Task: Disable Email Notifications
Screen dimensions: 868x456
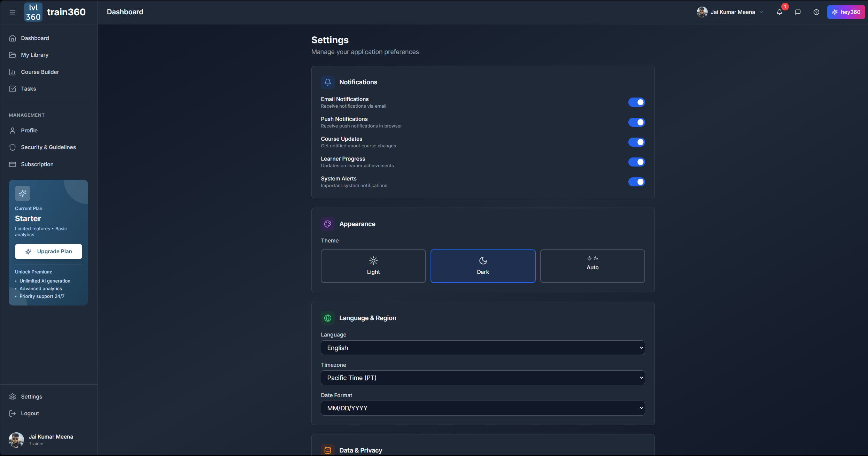Action: pos(636,102)
